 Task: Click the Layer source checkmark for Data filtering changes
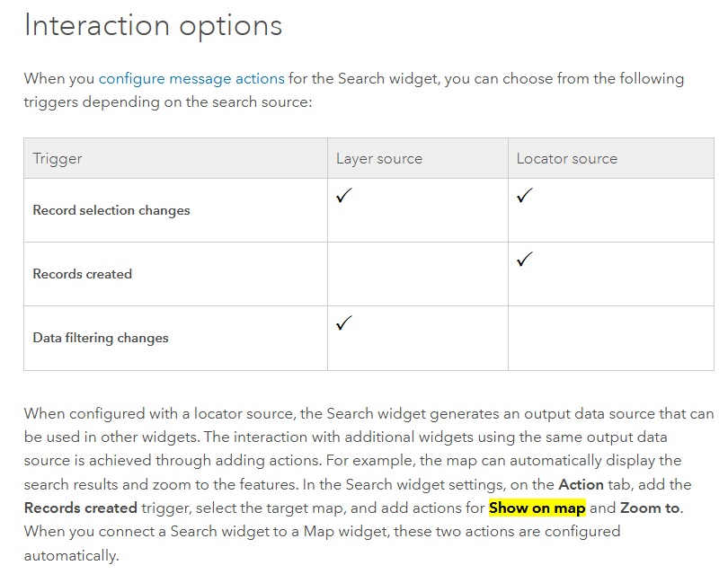(x=343, y=323)
